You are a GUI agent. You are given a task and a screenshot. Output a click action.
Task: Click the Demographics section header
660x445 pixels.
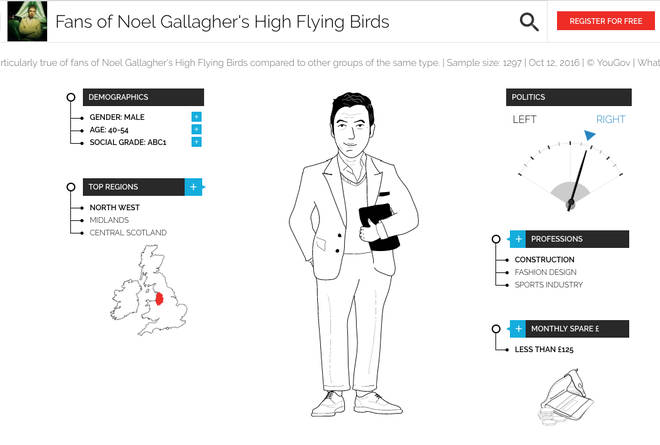click(143, 97)
